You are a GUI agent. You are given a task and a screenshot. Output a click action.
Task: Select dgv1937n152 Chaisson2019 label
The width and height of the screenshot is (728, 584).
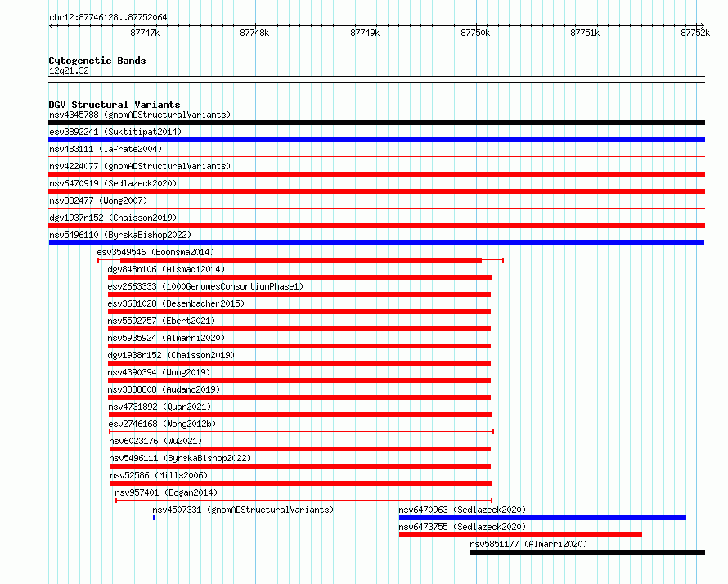(113, 218)
